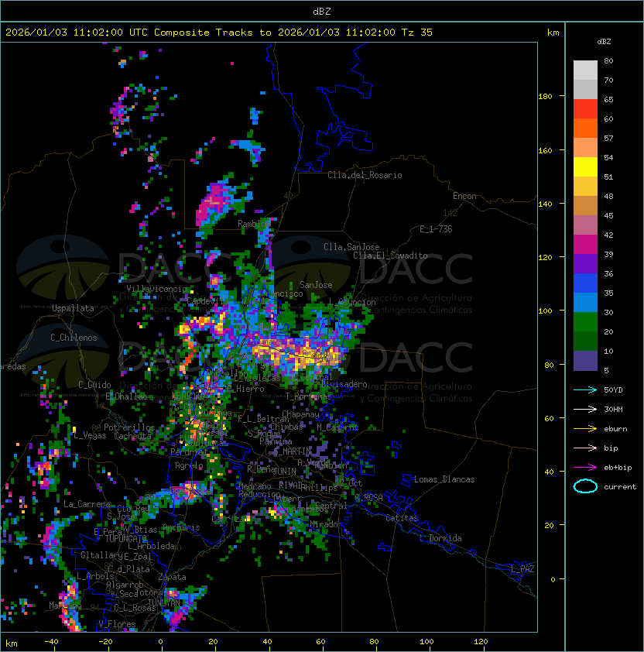644x652 pixels.
Task: Select the light blue swatch between 35 and 30
Action: (585, 302)
